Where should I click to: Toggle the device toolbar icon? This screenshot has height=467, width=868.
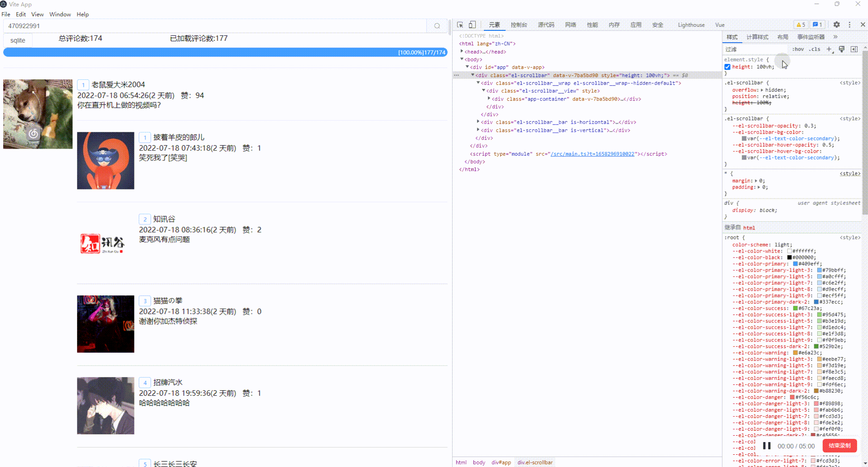pos(472,25)
